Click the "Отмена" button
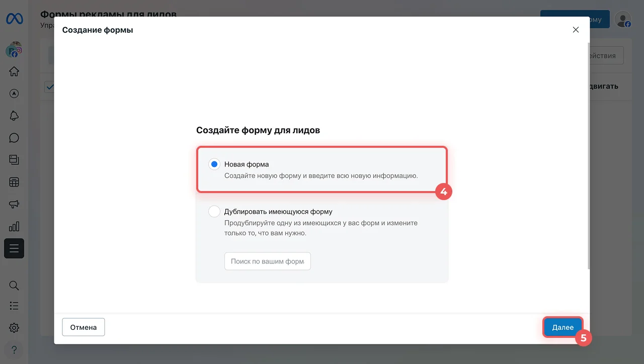Image resolution: width=644 pixels, height=364 pixels. (83, 327)
